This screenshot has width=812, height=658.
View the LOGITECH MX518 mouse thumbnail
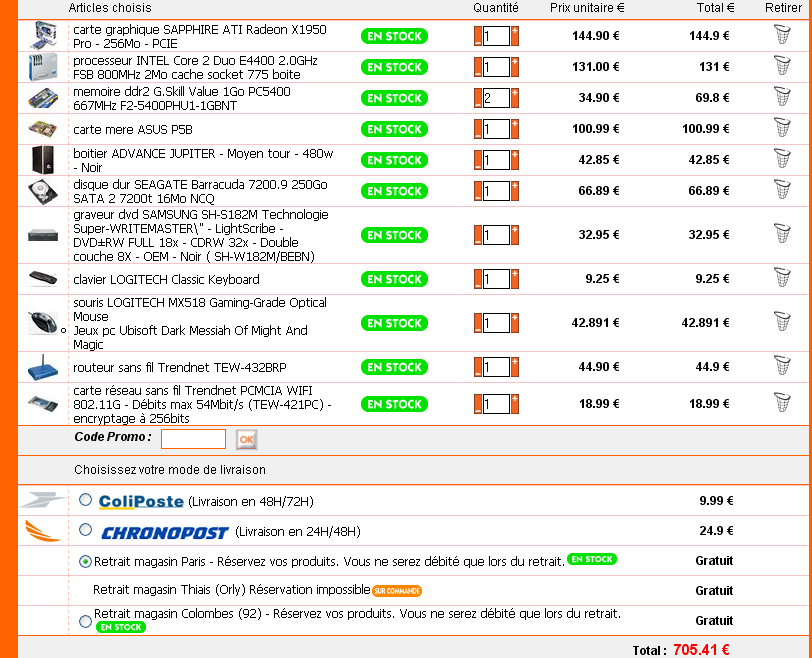click(x=43, y=323)
